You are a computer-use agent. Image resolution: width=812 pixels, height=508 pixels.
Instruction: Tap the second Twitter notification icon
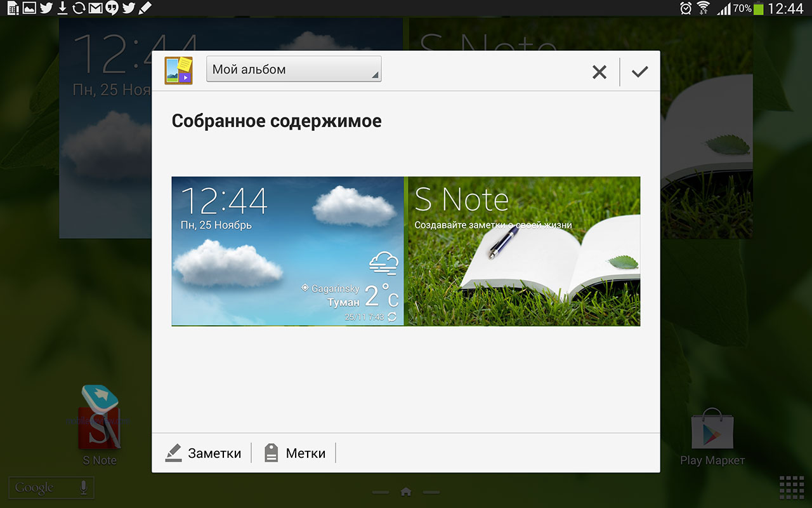(x=129, y=8)
